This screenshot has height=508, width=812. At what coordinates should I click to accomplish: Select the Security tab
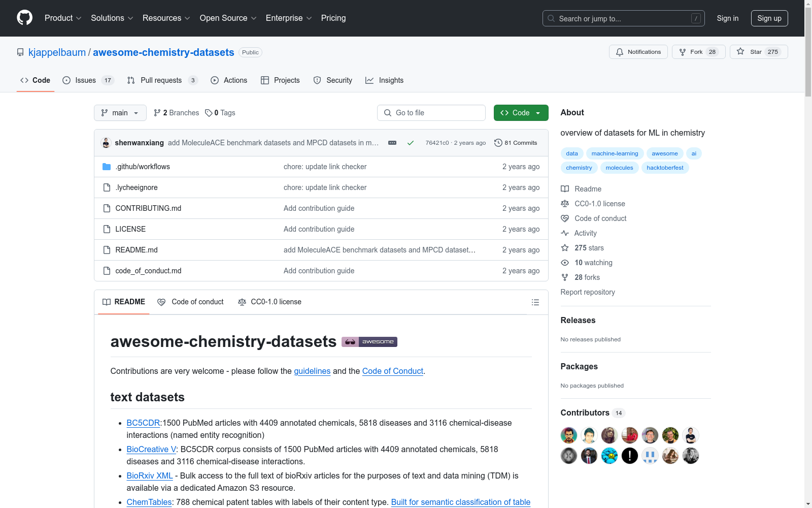(x=333, y=80)
